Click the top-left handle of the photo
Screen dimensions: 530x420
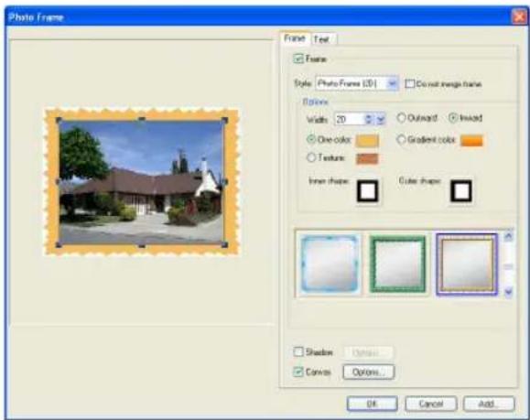(x=59, y=120)
